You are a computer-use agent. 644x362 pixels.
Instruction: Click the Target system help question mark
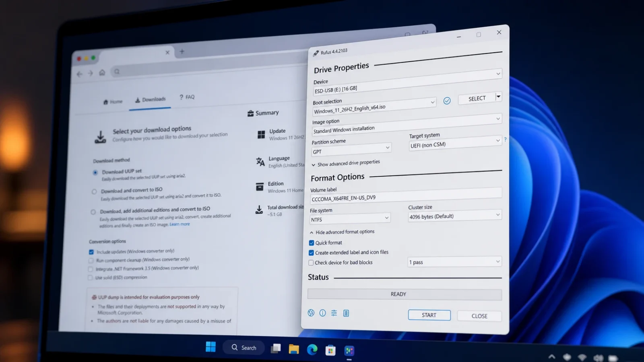pyautogui.click(x=505, y=140)
